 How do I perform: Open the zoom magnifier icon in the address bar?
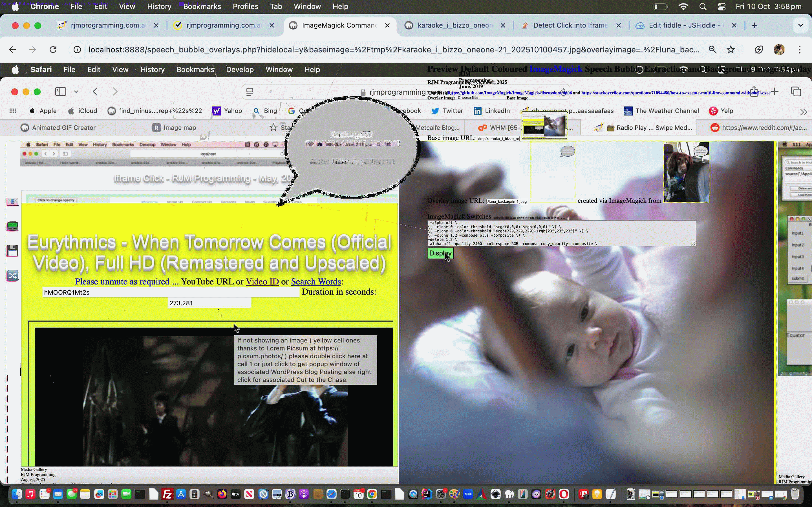712,50
